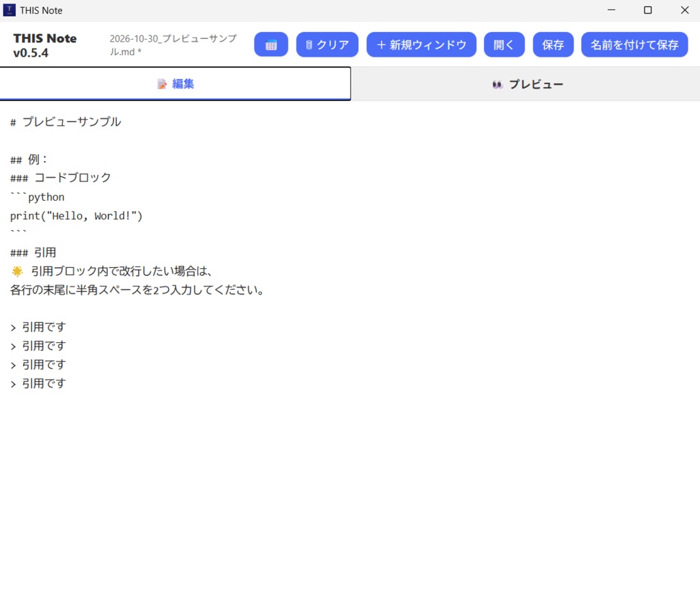700x612 pixels.
Task: Click the line 各行の末尾に半角スペースを2つ入力してください
Action: coord(137,290)
